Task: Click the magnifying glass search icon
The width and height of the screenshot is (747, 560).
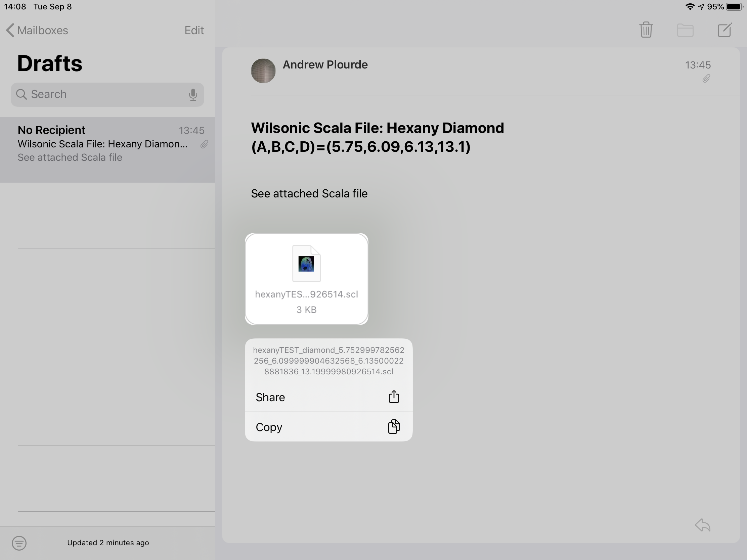Action: click(x=21, y=94)
